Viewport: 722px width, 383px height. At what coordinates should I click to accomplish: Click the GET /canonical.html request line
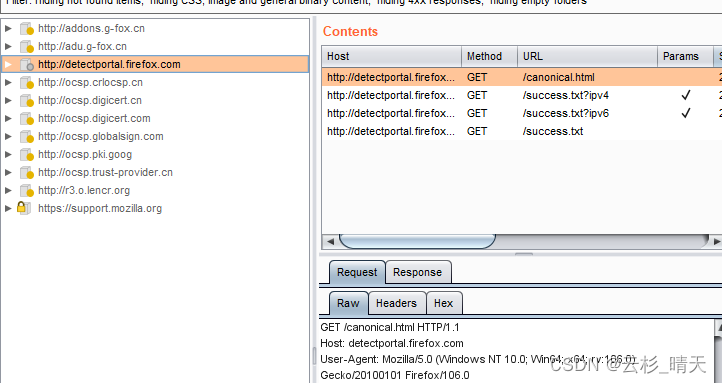(x=390, y=327)
